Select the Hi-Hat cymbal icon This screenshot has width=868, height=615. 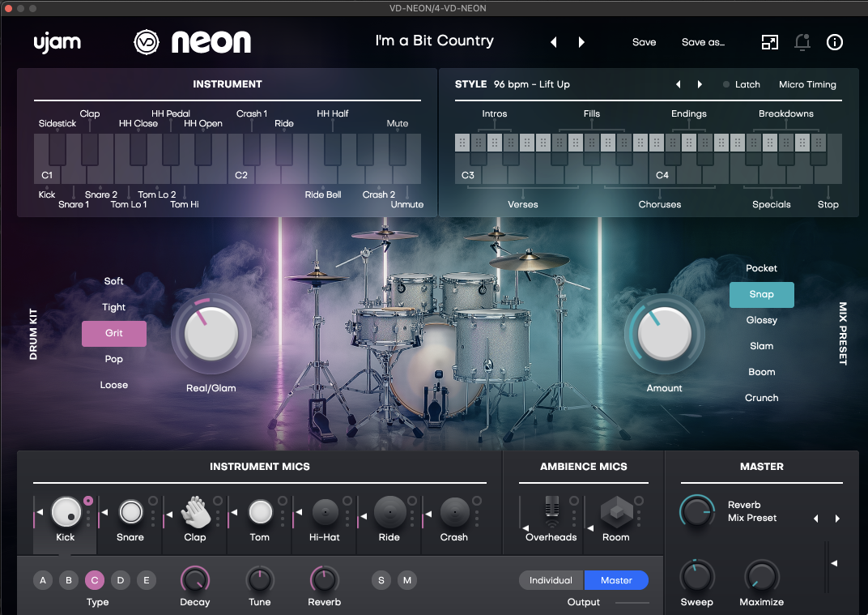pos(325,512)
